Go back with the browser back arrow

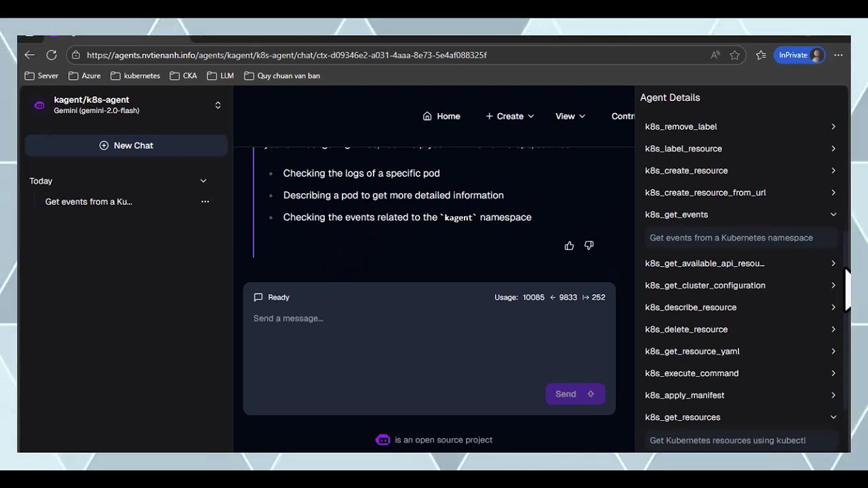[x=29, y=55]
